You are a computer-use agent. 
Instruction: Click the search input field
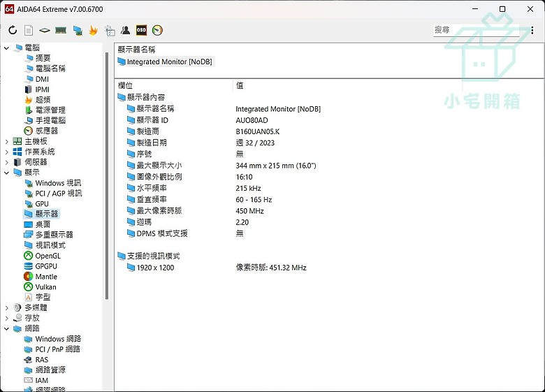point(477,30)
